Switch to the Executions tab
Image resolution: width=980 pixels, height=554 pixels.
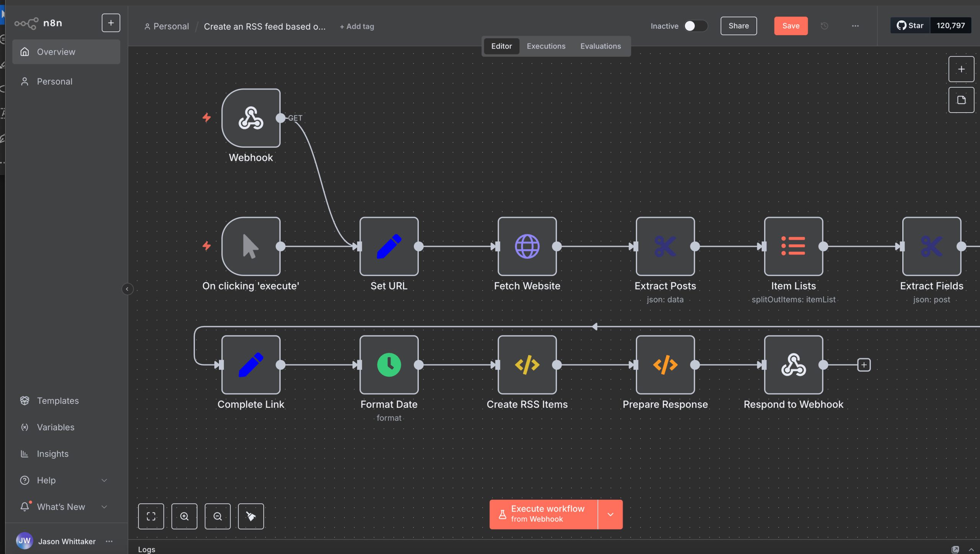pos(546,46)
